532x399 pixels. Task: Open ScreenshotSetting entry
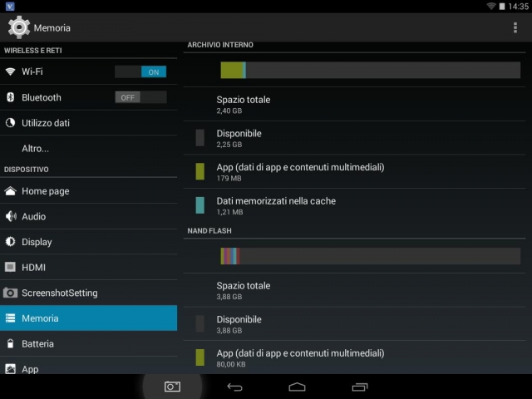click(89, 293)
